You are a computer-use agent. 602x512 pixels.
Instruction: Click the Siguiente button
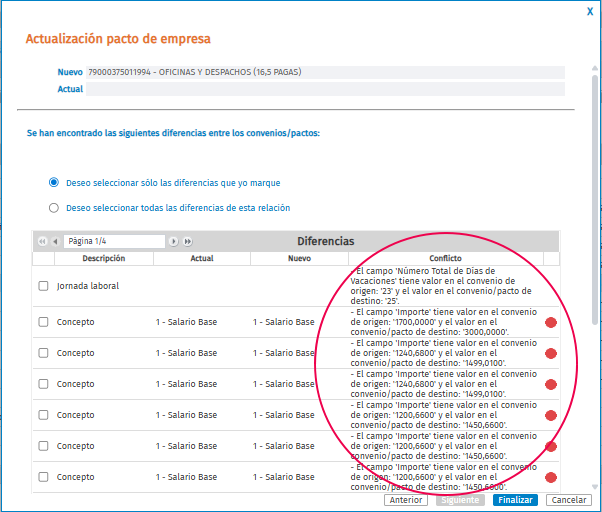click(x=460, y=500)
